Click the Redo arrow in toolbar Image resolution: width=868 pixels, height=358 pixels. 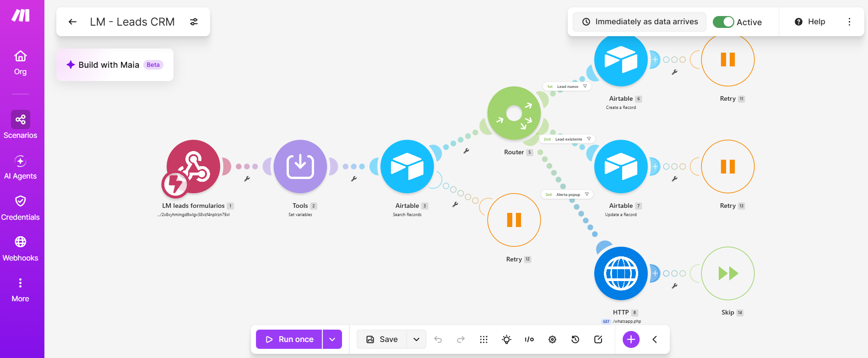tap(461, 339)
